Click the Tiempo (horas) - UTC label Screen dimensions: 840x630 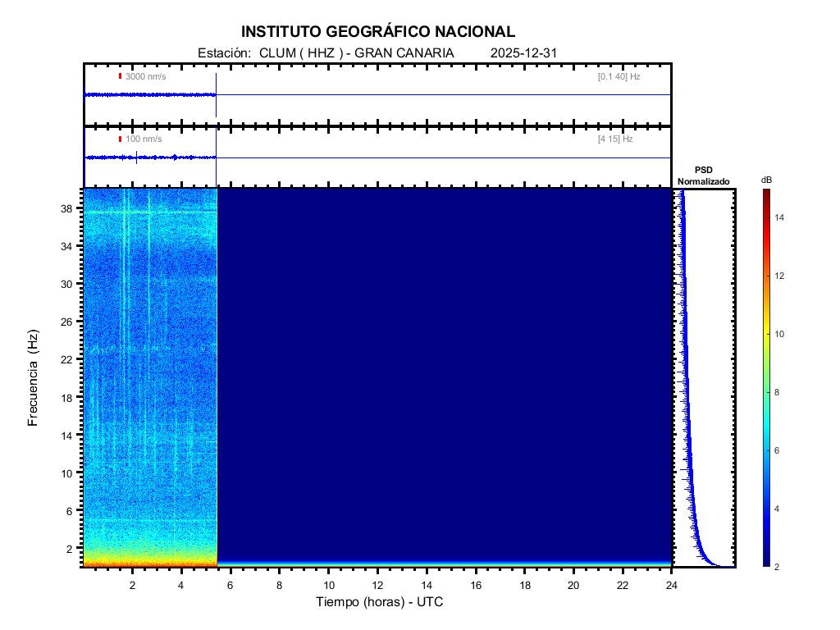coord(380,602)
